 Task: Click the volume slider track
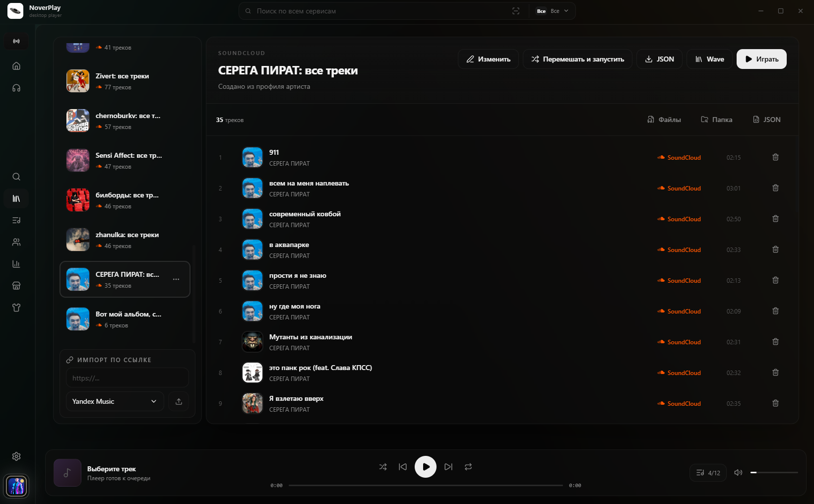774,473
